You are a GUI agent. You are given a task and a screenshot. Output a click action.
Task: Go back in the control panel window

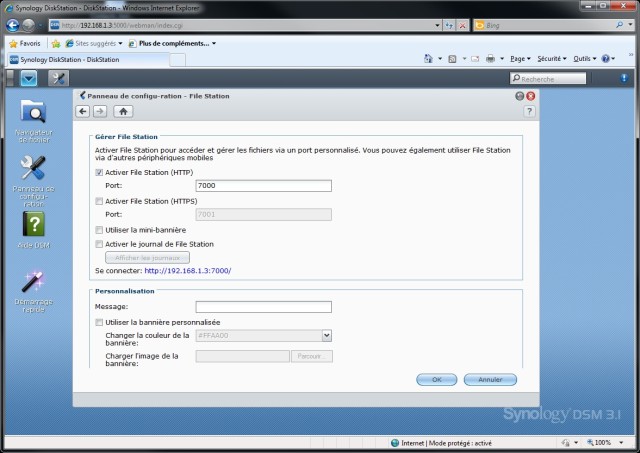[x=83, y=111]
